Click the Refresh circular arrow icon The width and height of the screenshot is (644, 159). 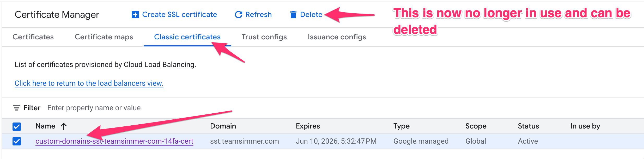(238, 15)
